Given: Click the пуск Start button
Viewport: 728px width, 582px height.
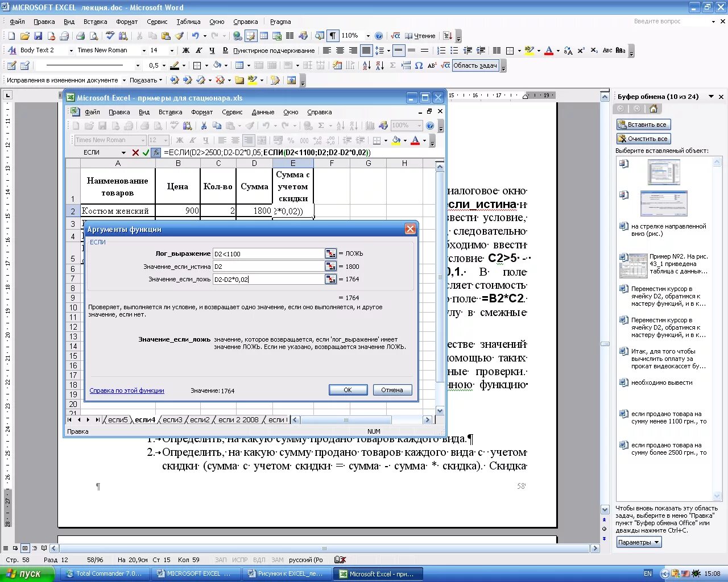Looking at the screenshot, I should [27, 573].
